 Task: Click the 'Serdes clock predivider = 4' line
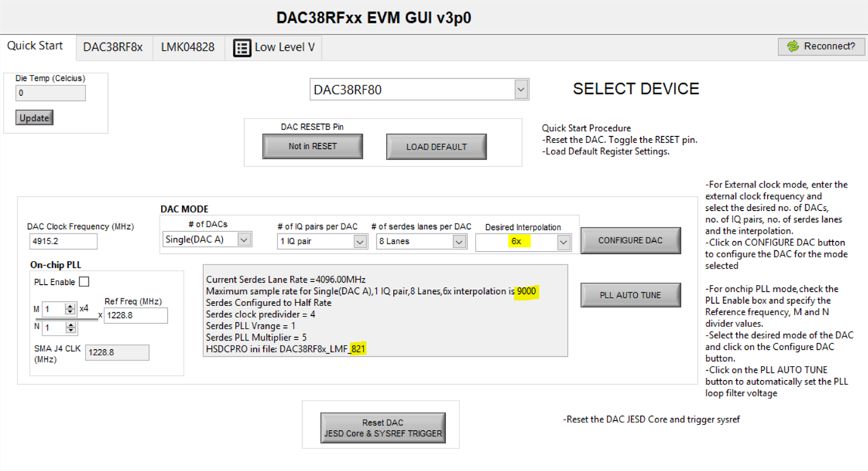(260, 314)
